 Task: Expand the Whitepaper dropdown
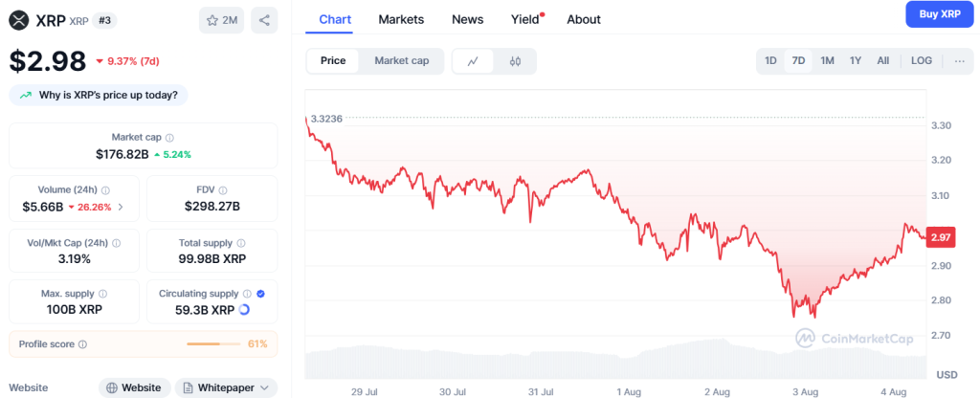coord(226,387)
